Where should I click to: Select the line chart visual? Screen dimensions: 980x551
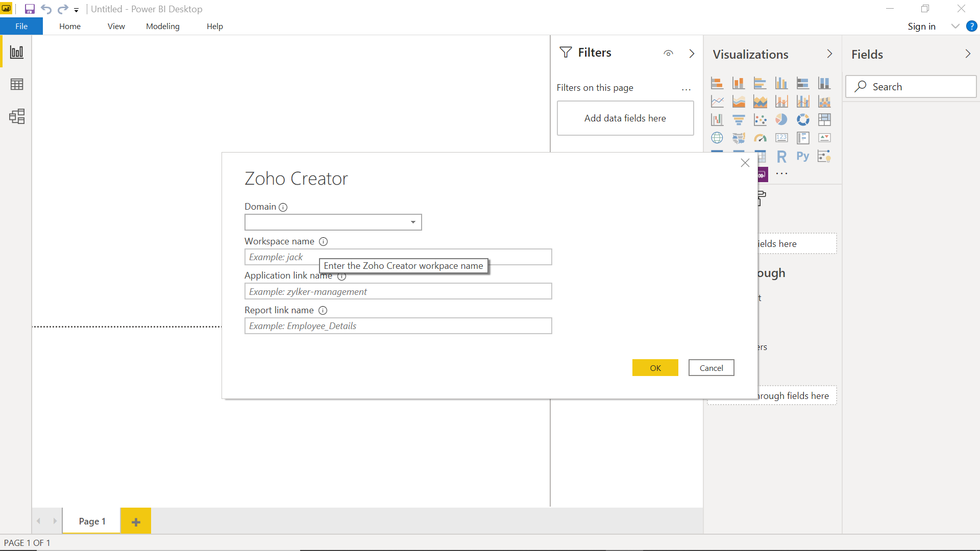717,102
